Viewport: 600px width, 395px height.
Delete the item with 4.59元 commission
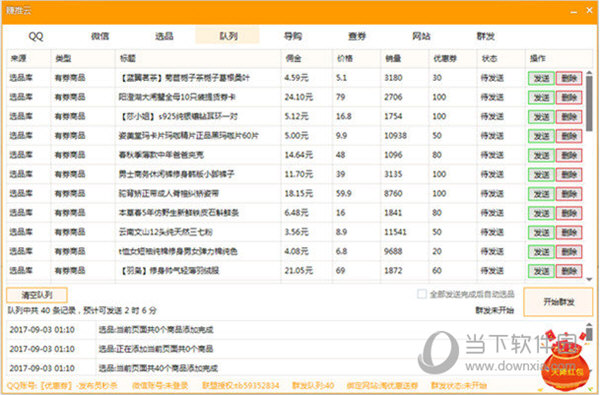(569, 78)
